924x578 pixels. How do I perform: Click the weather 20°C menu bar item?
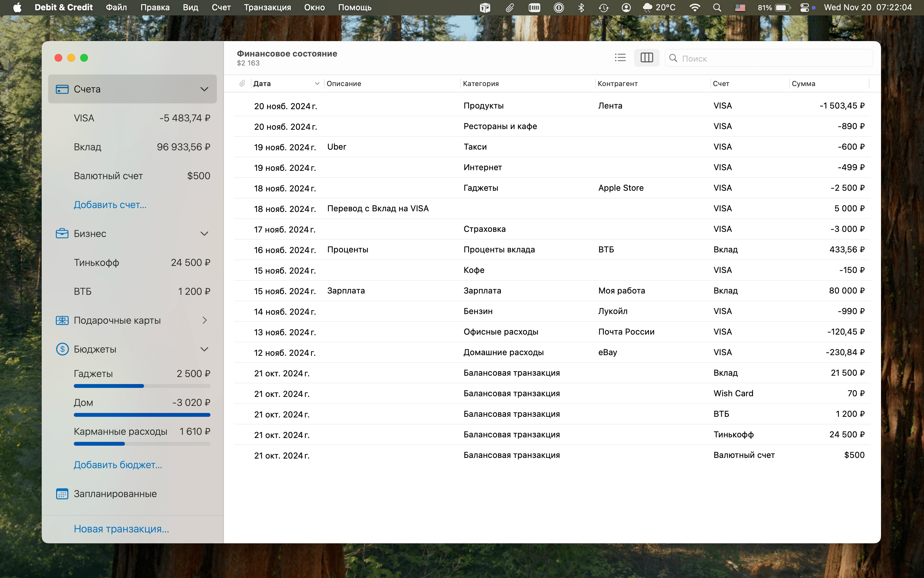point(659,7)
